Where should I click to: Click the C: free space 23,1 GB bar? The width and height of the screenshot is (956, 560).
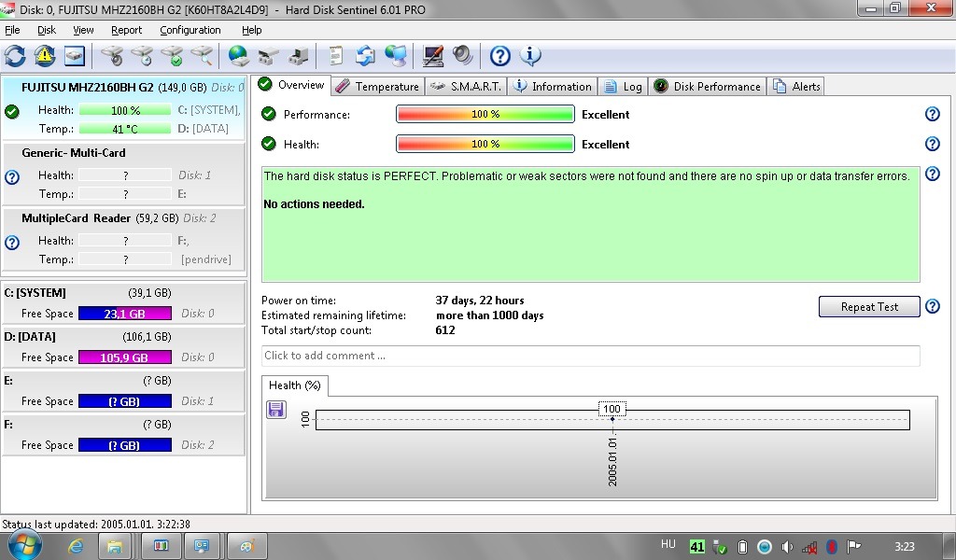tap(124, 314)
